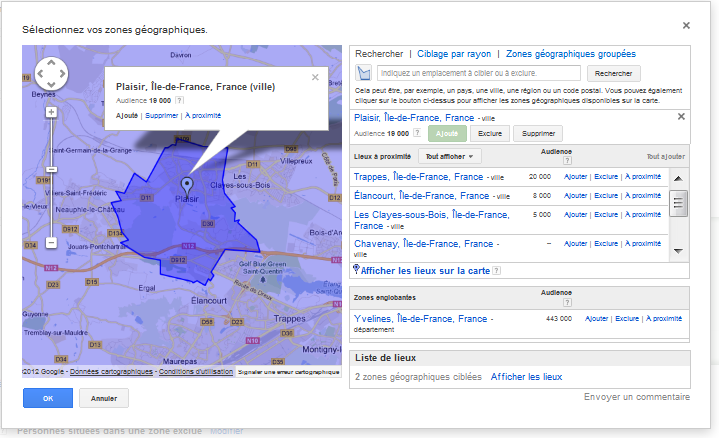Click Envoyer un commentaire link

636,397
